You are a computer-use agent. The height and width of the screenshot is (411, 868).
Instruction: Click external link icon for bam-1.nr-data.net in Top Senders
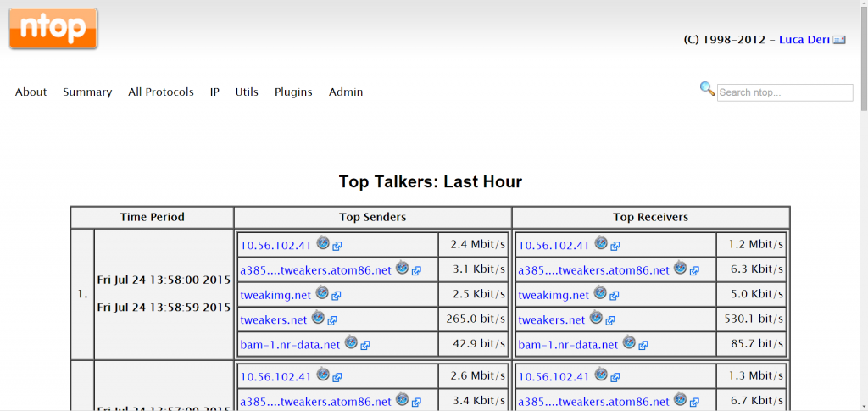click(364, 345)
